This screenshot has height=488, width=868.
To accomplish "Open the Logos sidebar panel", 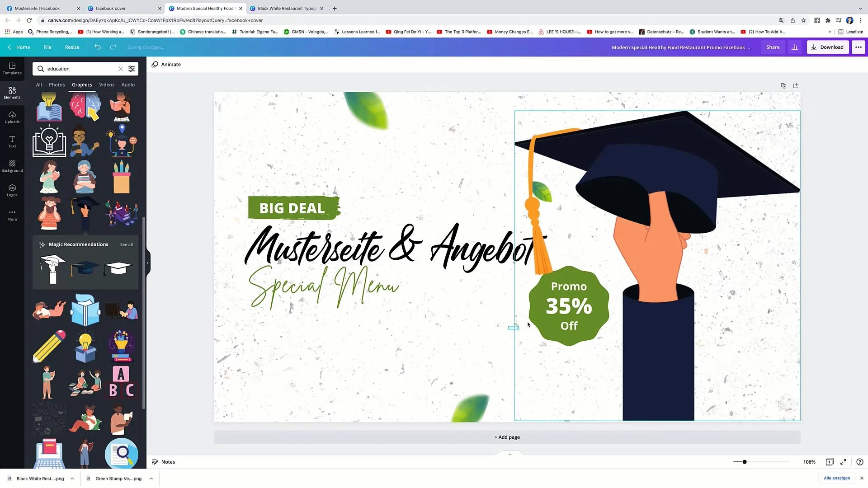I will tap(12, 191).
